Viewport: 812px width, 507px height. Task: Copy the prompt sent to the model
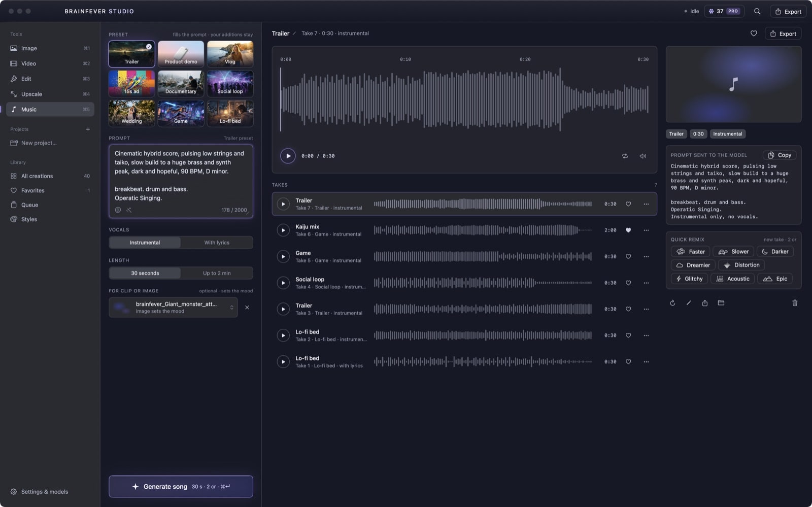click(x=780, y=155)
